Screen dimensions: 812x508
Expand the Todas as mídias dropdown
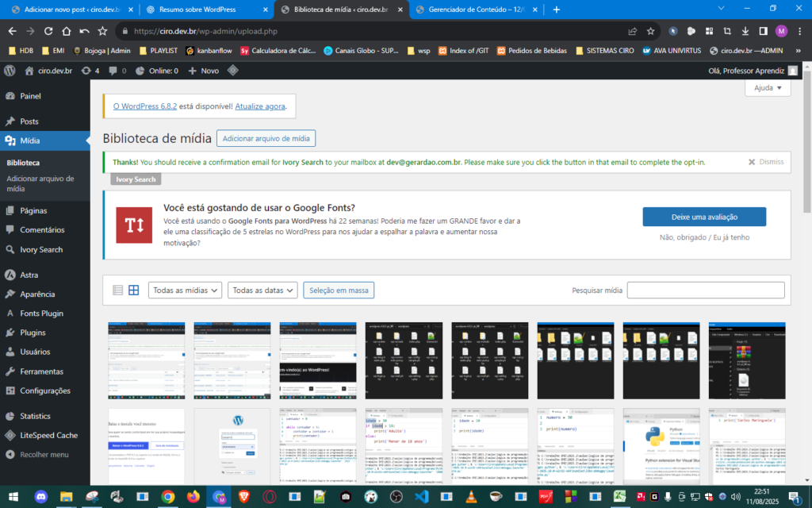[x=186, y=291]
